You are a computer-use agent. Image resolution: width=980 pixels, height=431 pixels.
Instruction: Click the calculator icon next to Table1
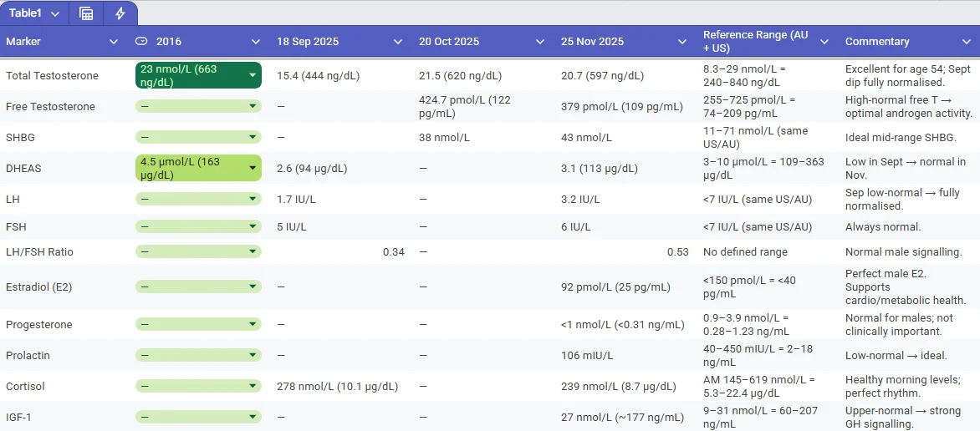[x=86, y=13]
